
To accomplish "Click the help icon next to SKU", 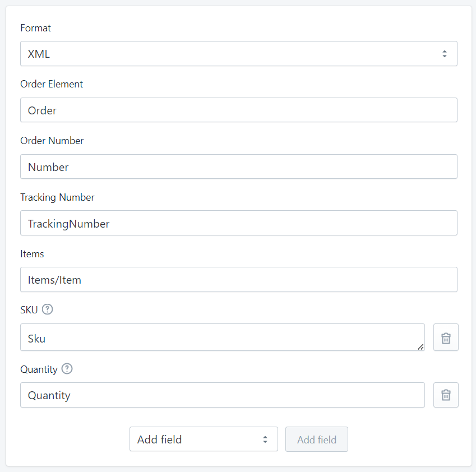I will (x=48, y=309).
